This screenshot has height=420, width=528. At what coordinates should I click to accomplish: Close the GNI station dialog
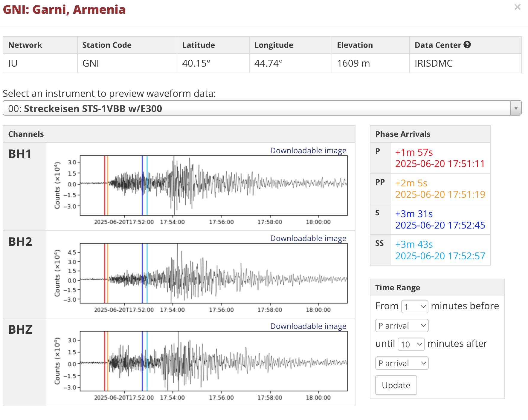[517, 7]
